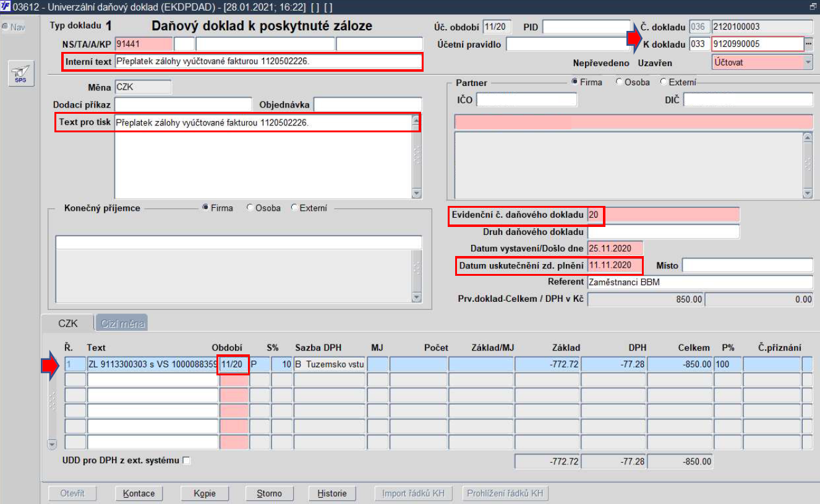The image size is (820, 504).
Task: Click row number 1 cell
Action: click(x=75, y=364)
